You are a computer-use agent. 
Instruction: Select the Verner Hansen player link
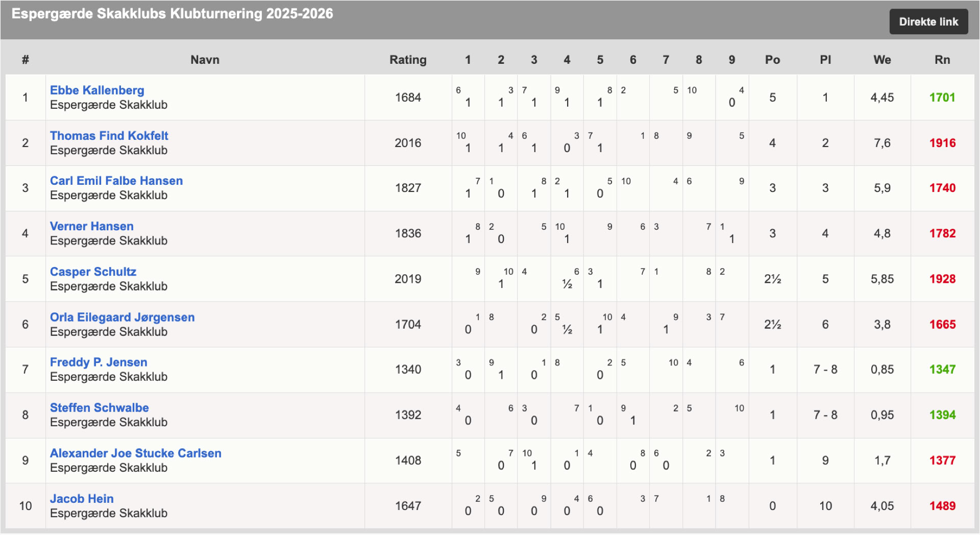pyautogui.click(x=91, y=226)
